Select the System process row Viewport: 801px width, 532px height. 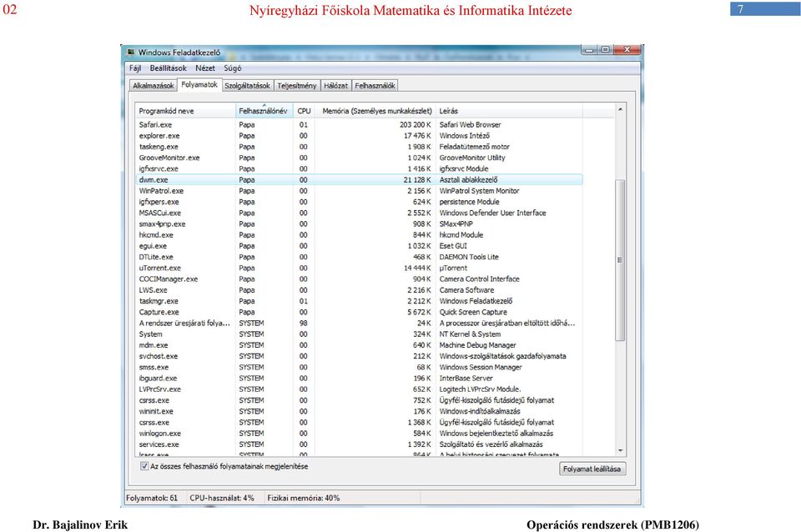[359, 334]
